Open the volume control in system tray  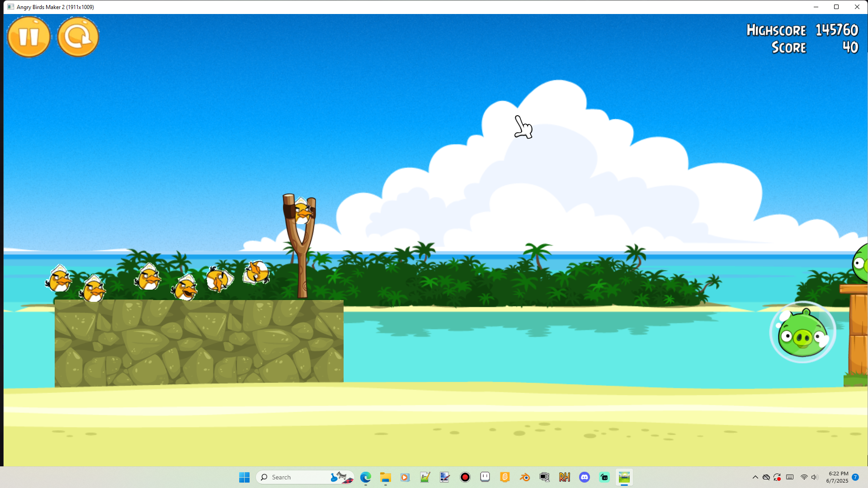(815, 477)
